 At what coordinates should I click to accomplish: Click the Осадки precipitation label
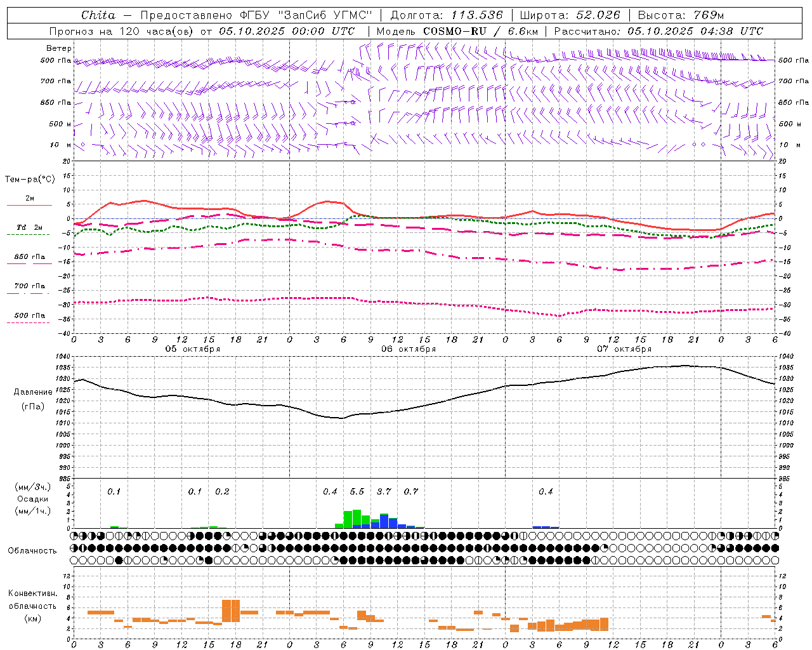[32, 499]
